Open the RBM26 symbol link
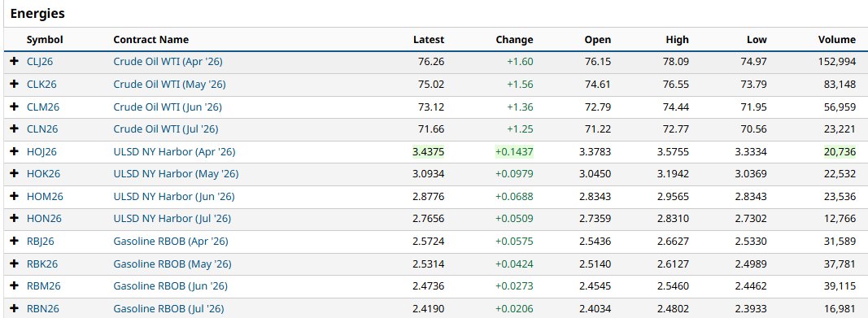The width and height of the screenshot is (868, 318). (44, 286)
